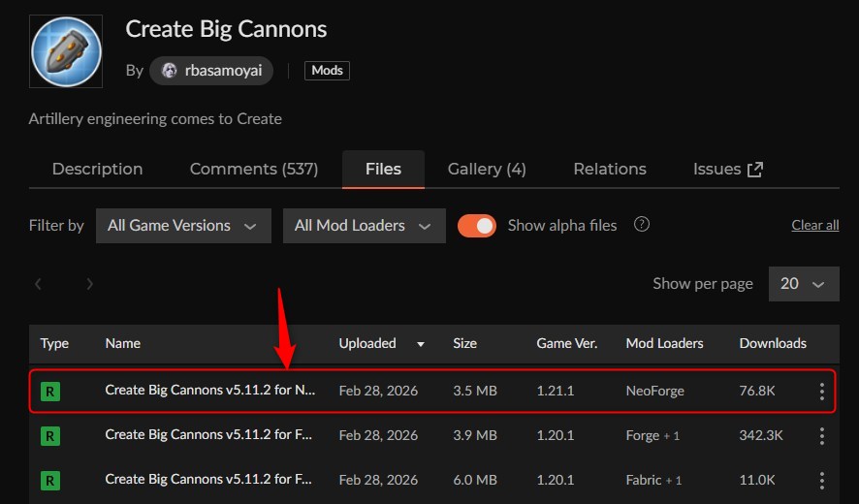Sort by Game Ver. column header
This screenshot has height=504, width=859.
tap(567, 343)
